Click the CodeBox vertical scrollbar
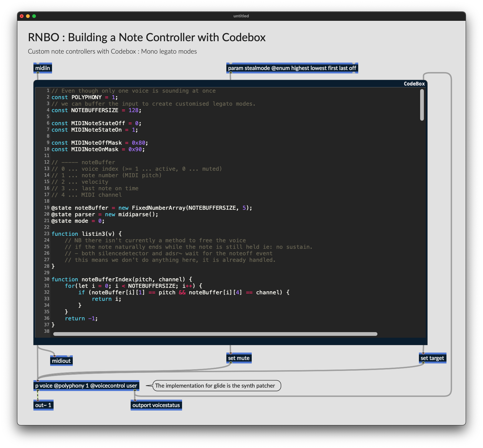The height and width of the screenshot is (448, 483). click(x=421, y=104)
